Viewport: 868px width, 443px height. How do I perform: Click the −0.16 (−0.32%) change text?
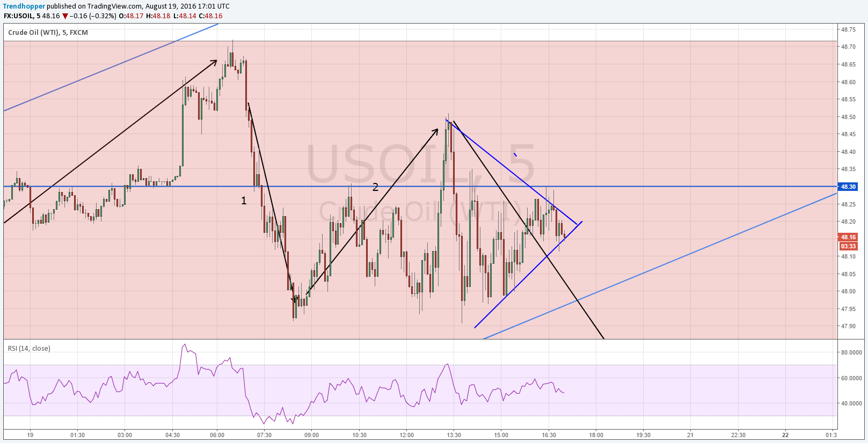coord(92,16)
